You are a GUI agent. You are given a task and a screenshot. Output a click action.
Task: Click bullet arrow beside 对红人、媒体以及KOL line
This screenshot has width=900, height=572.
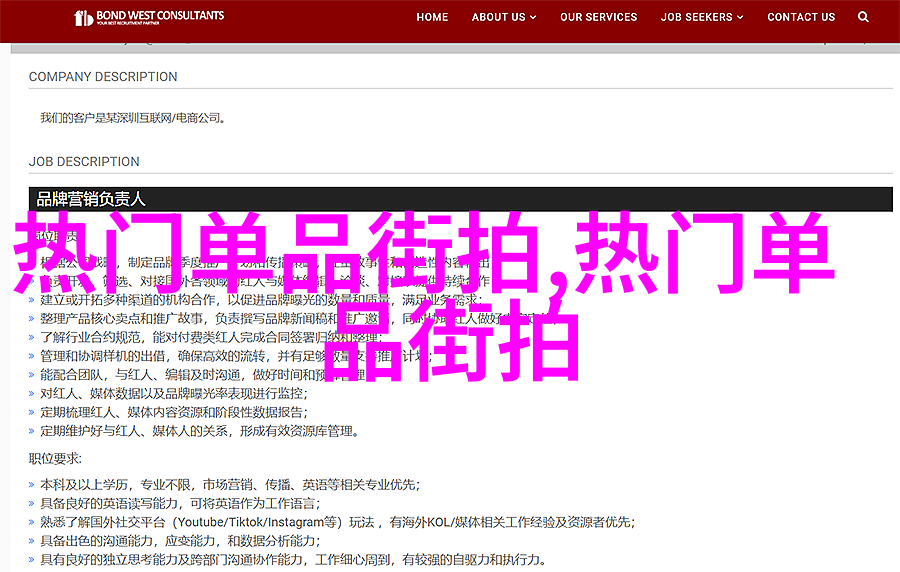click(x=33, y=394)
